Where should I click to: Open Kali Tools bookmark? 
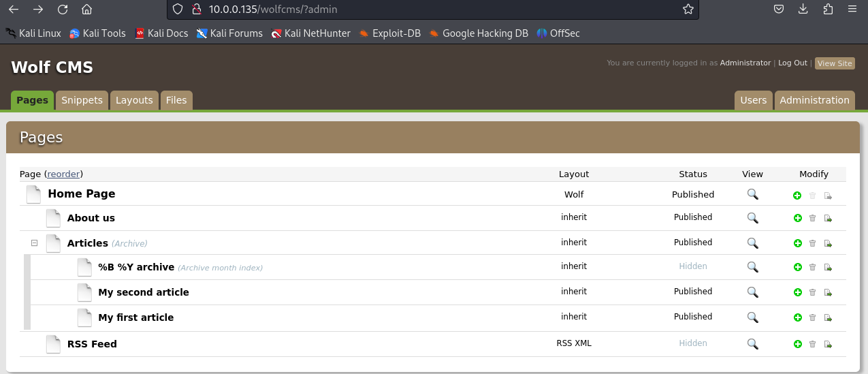[x=97, y=33]
